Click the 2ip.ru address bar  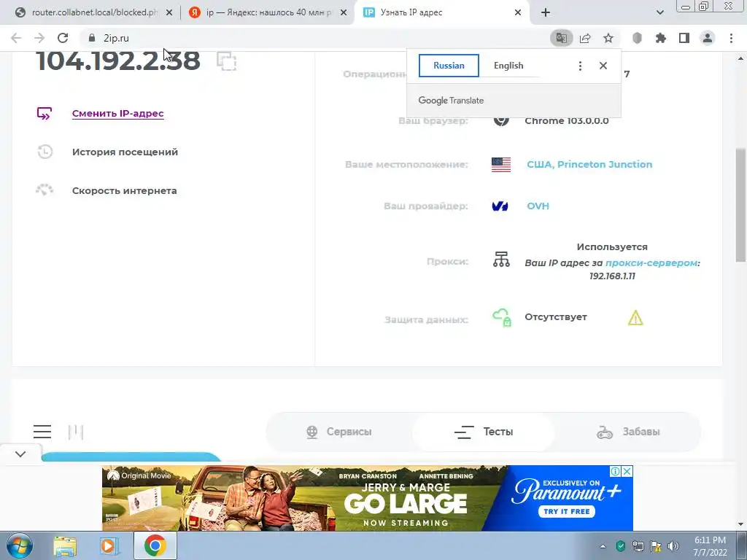coord(314,38)
